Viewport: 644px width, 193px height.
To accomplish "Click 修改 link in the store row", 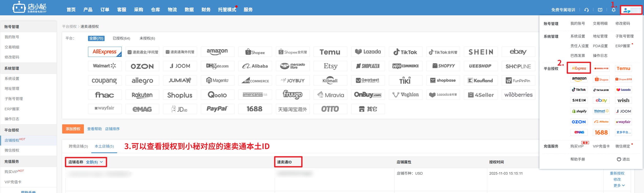I will [x=617, y=179].
